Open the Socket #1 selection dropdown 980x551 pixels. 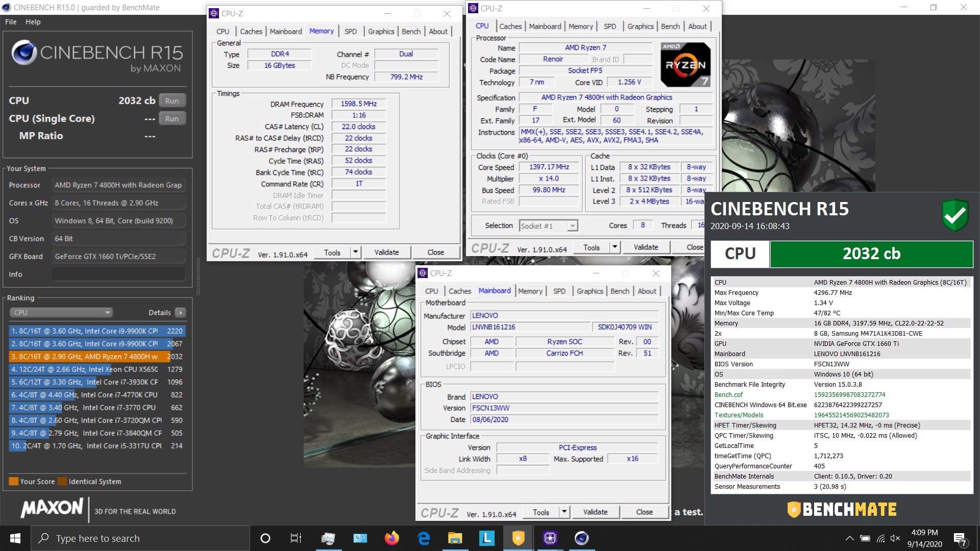[549, 226]
